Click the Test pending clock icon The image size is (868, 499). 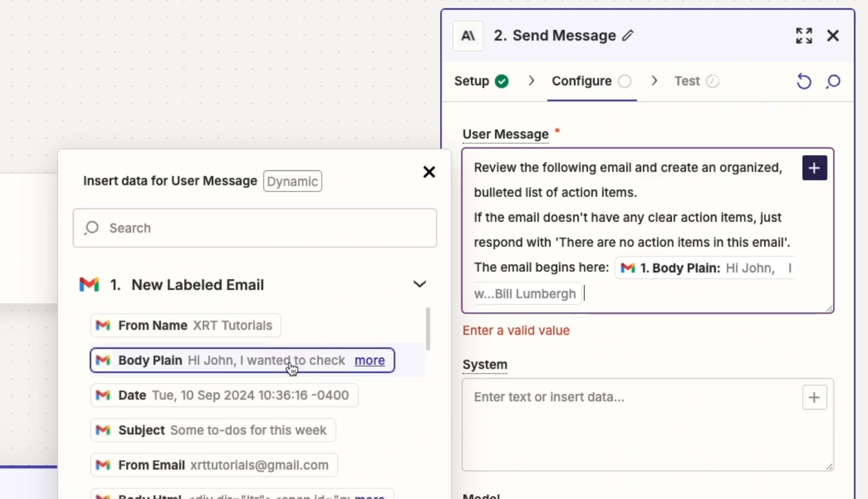tap(713, 81)
